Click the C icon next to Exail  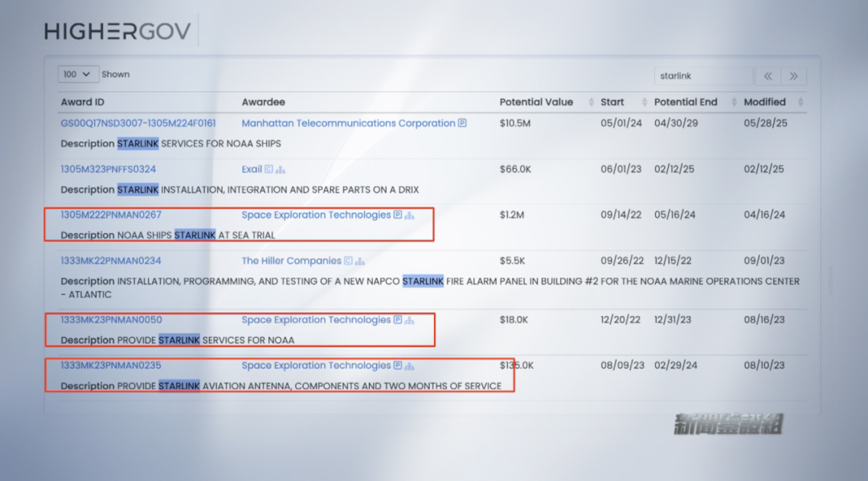tap(269, 169)
